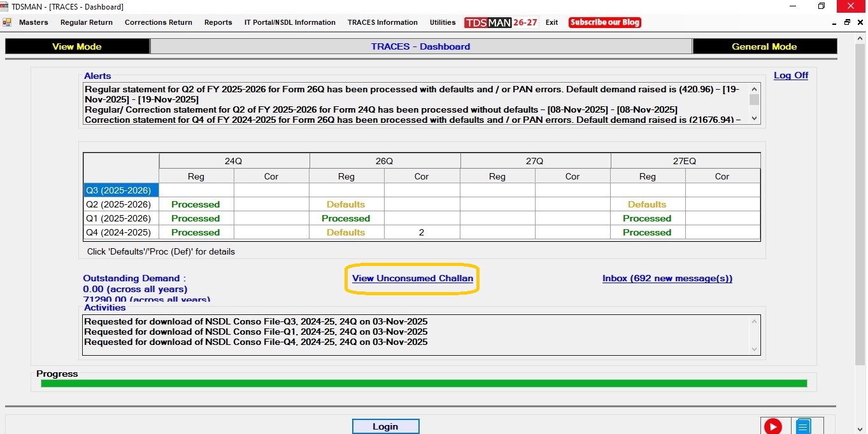Minimize the inner dashboard child window
Screen dimensions: 868x434
(x=835, y=22)
